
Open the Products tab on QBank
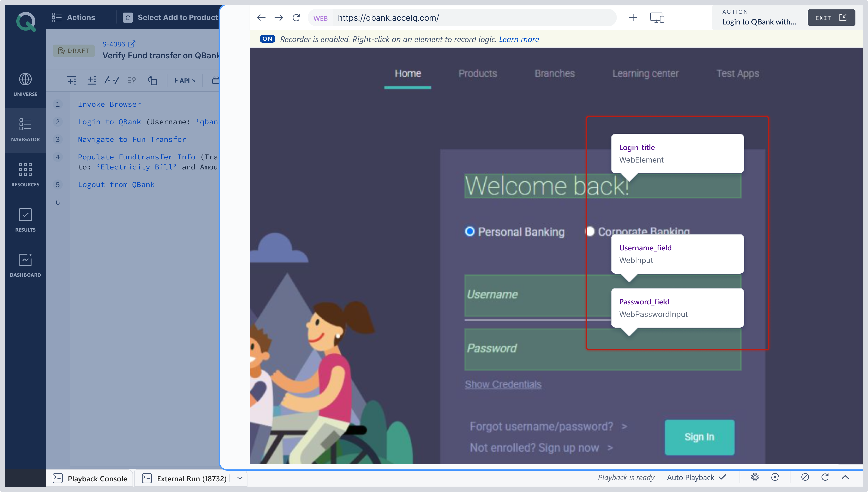[478, 74]
